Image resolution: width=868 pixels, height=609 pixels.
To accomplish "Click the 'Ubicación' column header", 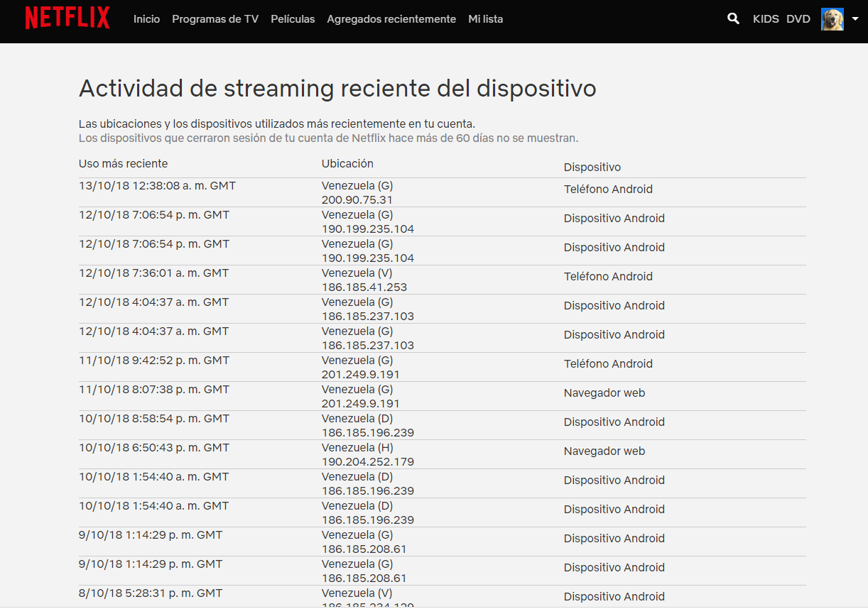I will point(347,164).
